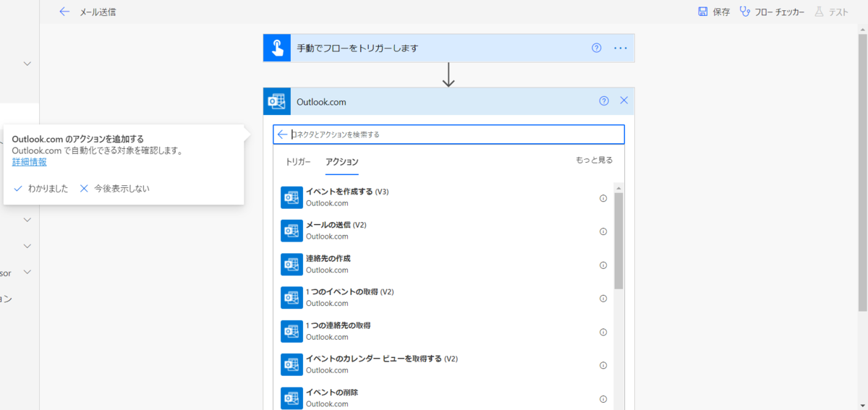The width and height of the screenshot is (868, 410).
Task: Click the action list scrollbar thumb
Action: pos(619,241)
